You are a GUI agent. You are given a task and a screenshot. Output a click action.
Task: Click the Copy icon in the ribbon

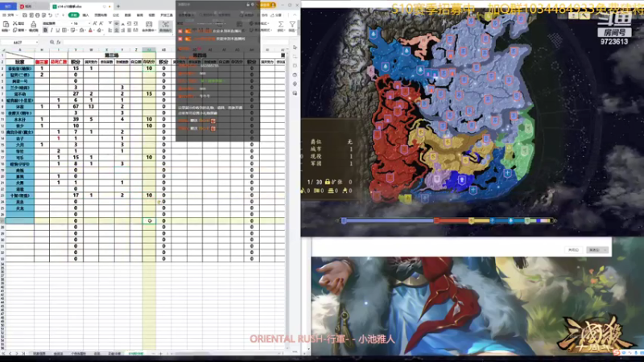pyautogui.click(x=15, y=30)
